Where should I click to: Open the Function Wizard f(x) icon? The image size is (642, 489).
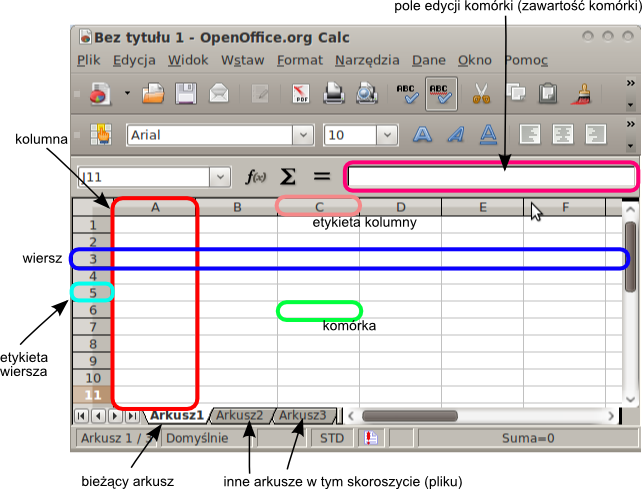(255, 177)
